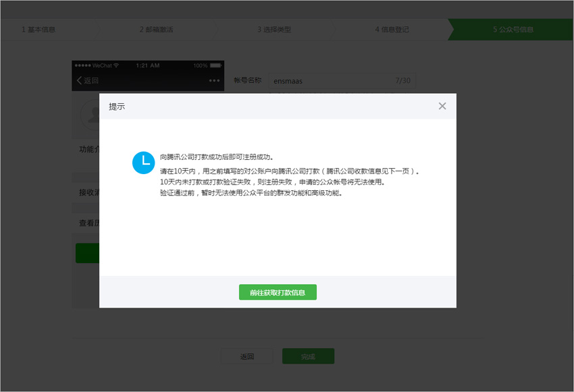
Task: Click the 完成 finish button at the bottom
Action: point(308,356)
